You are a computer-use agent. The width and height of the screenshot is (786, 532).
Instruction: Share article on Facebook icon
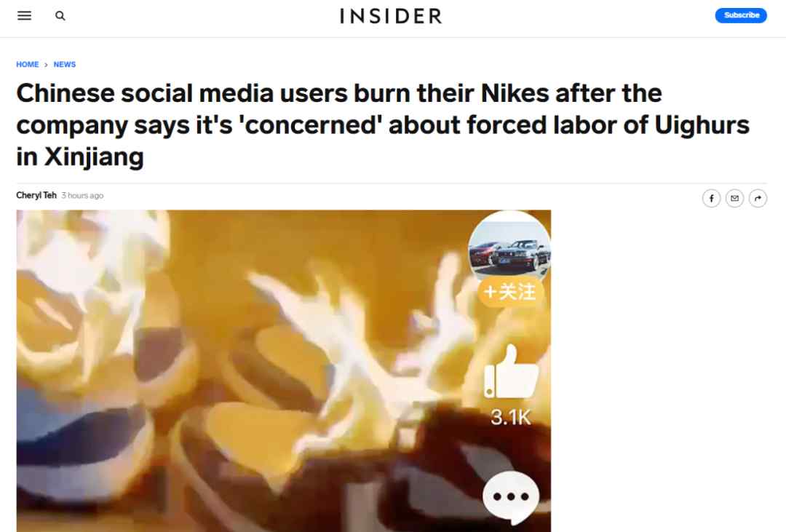711,198
